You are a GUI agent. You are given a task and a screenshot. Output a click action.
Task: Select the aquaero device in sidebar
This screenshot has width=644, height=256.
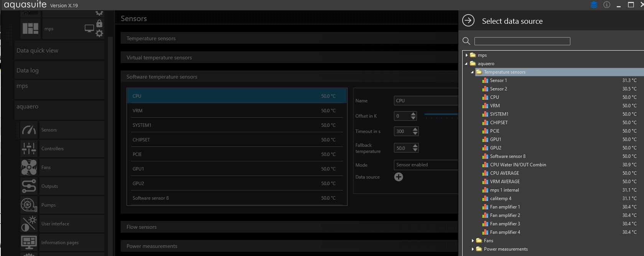click(x=59, y=110)
